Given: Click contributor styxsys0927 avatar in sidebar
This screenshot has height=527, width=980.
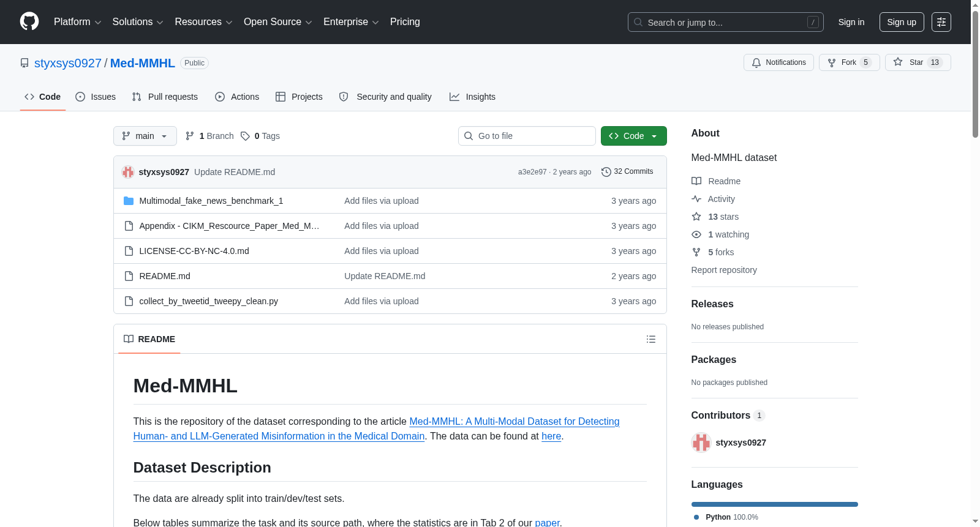Looking at the screenshot, I should pos(701,443).
